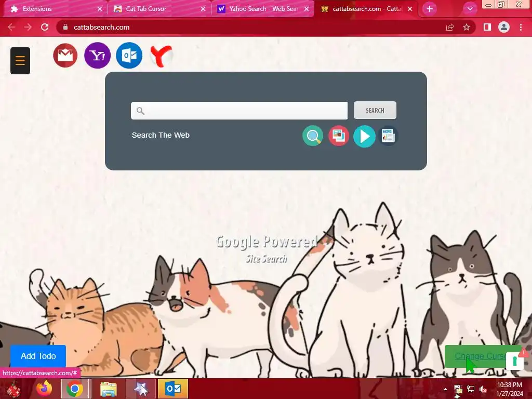Select the news search icon
The height and width of the screenshot is (399, 532).
coord(388,136)
